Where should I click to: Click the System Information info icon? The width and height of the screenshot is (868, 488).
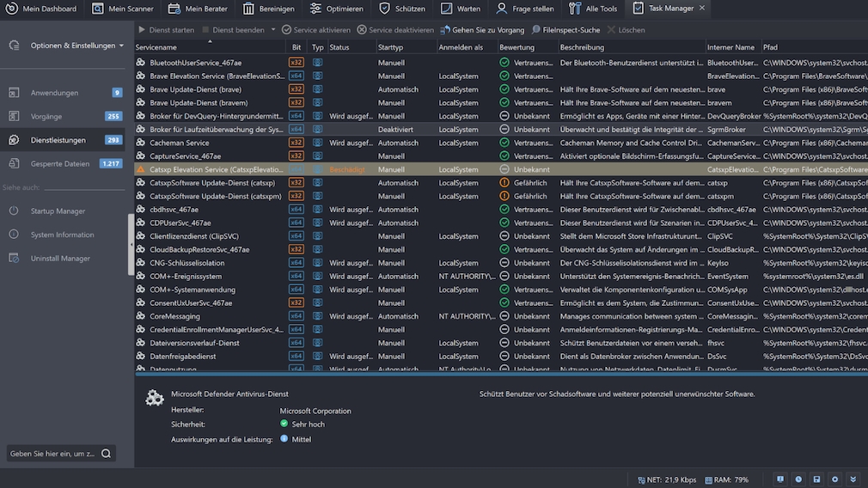14,235
